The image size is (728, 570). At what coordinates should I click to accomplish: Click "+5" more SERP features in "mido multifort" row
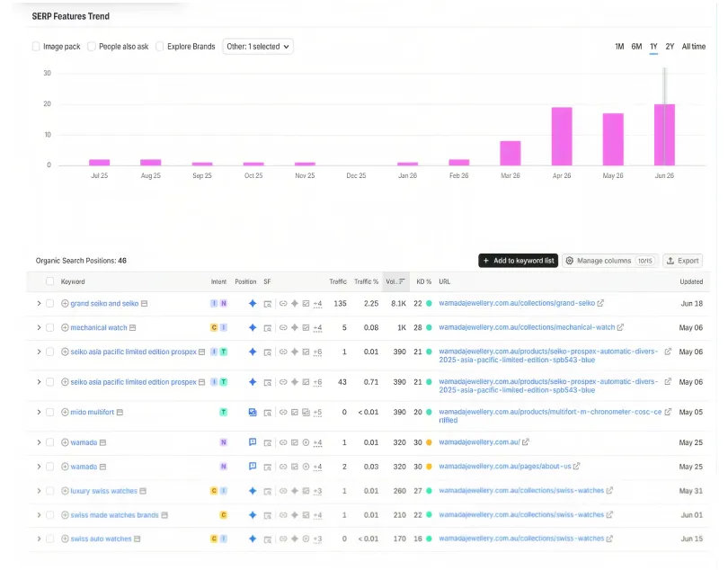[x=317, y=413]
